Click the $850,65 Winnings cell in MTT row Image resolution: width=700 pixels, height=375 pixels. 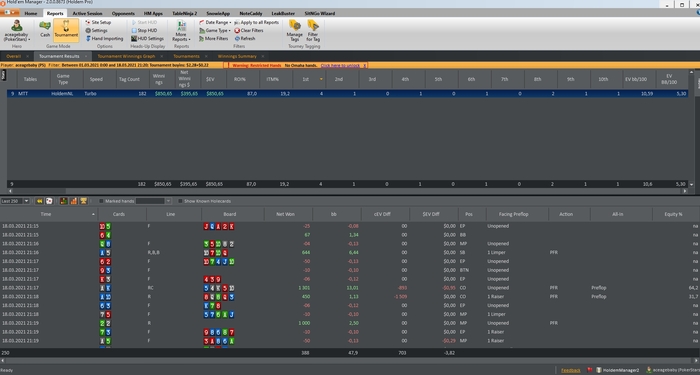[x=163, y=94]
